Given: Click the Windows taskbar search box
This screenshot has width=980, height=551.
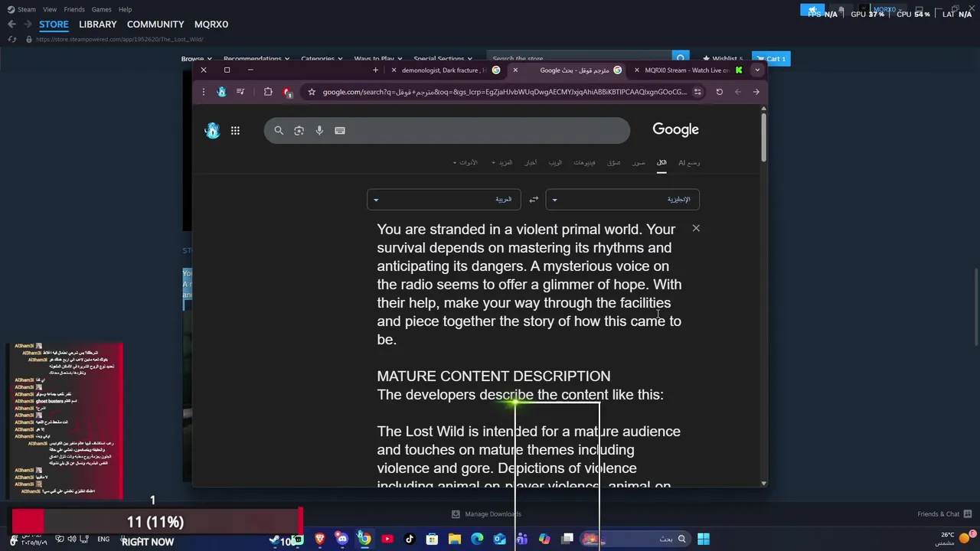Looking at the screenshot, I should point(634,539).
